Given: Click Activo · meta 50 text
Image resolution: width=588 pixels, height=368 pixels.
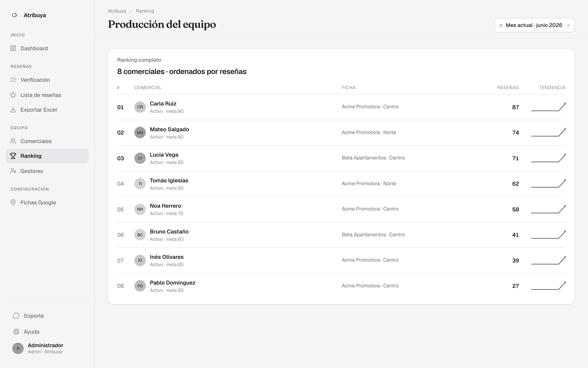Looking at the screenshot, I should (166, 290).
